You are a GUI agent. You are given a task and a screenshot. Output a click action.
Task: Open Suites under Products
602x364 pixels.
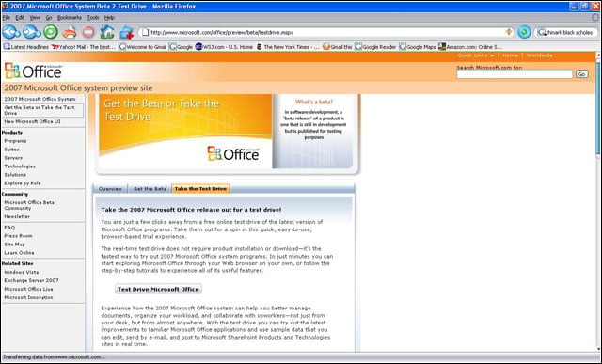11,150
